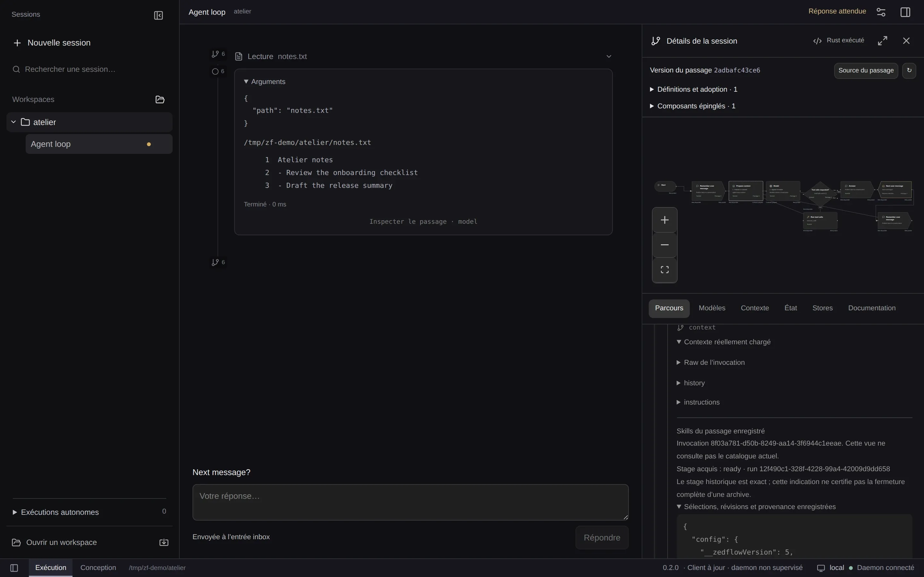Collapse the Lecture notes.txt chevron
Screen dimensions: 924x577
(x=609, y=56)
